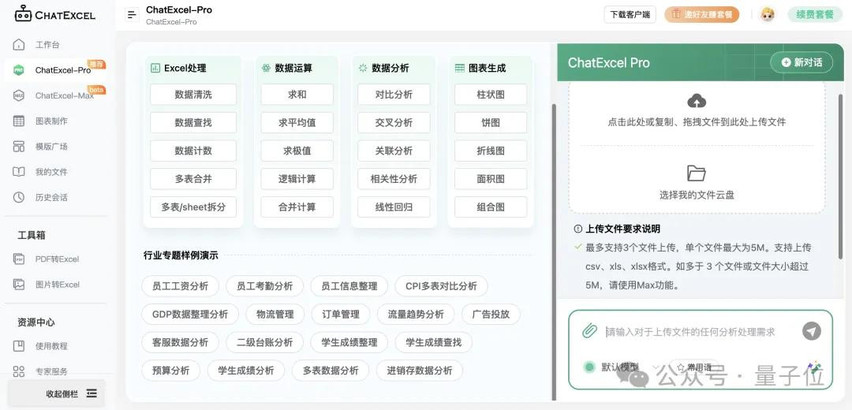Screen dimensions: 852x410
Task: Select 线性回归 option
Action: coord(394,207)
